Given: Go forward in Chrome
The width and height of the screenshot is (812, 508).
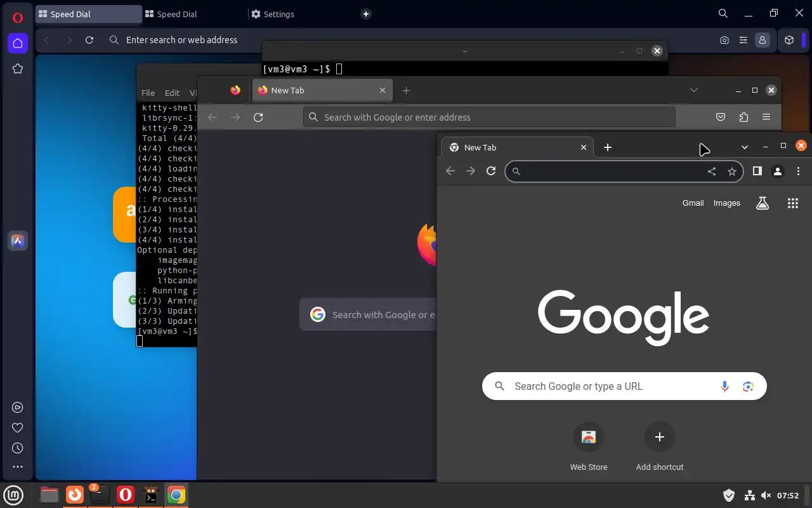Looking at the screenshot, I should point(471,171).
